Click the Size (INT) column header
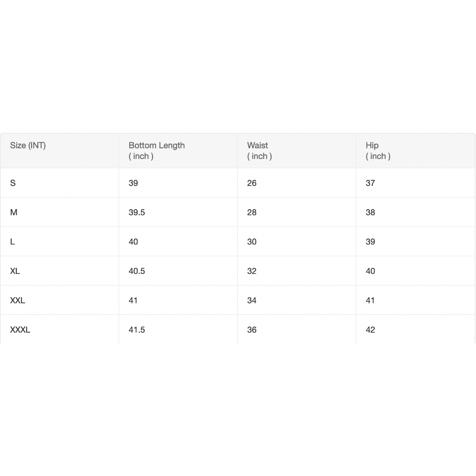The image size is (476, 476). 28,145
